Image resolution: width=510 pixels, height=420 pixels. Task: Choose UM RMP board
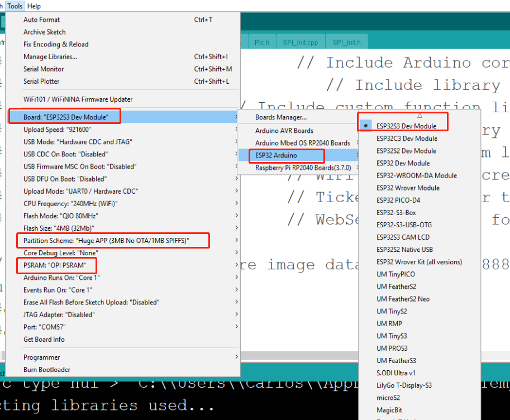point(420,324)
